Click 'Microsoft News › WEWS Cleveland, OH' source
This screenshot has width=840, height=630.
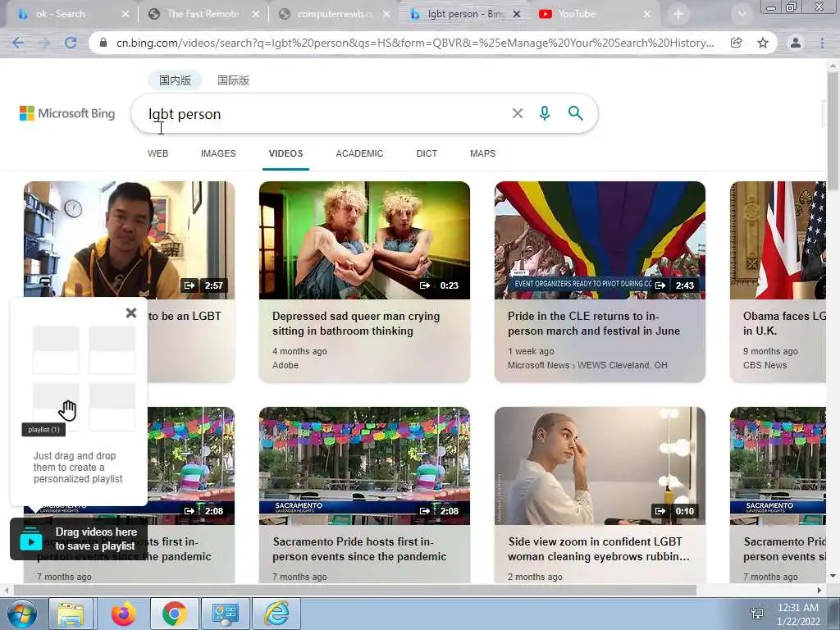point(587,365)
